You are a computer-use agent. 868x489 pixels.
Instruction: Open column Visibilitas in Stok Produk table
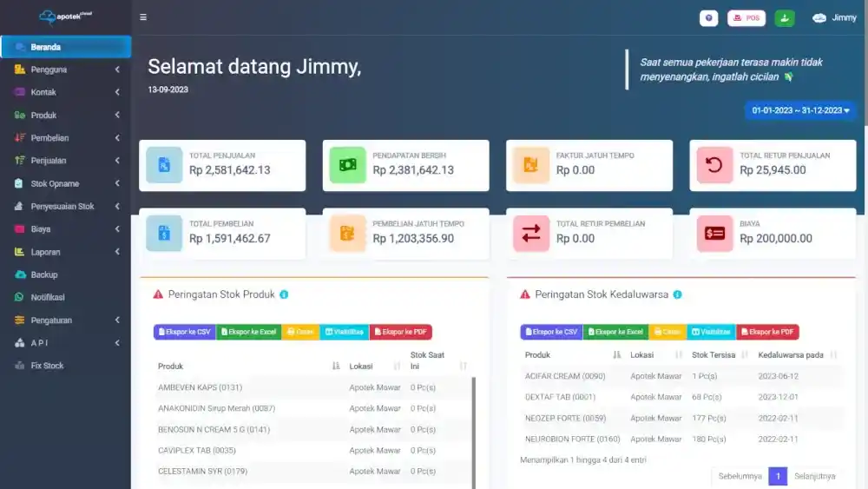coord(344,332)
